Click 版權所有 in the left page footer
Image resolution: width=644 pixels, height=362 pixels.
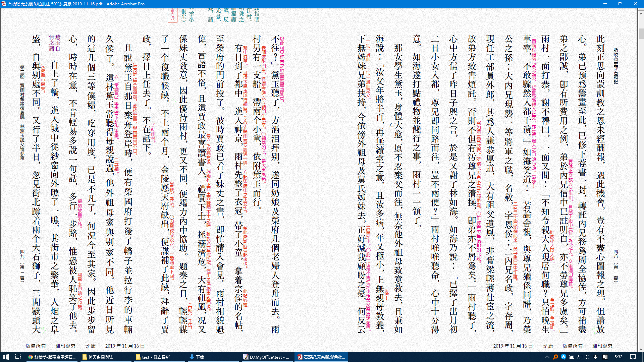point(36,346)
